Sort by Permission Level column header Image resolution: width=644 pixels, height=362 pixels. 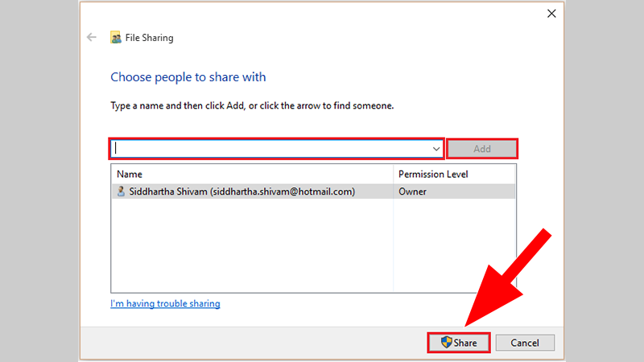click(454, 174)
